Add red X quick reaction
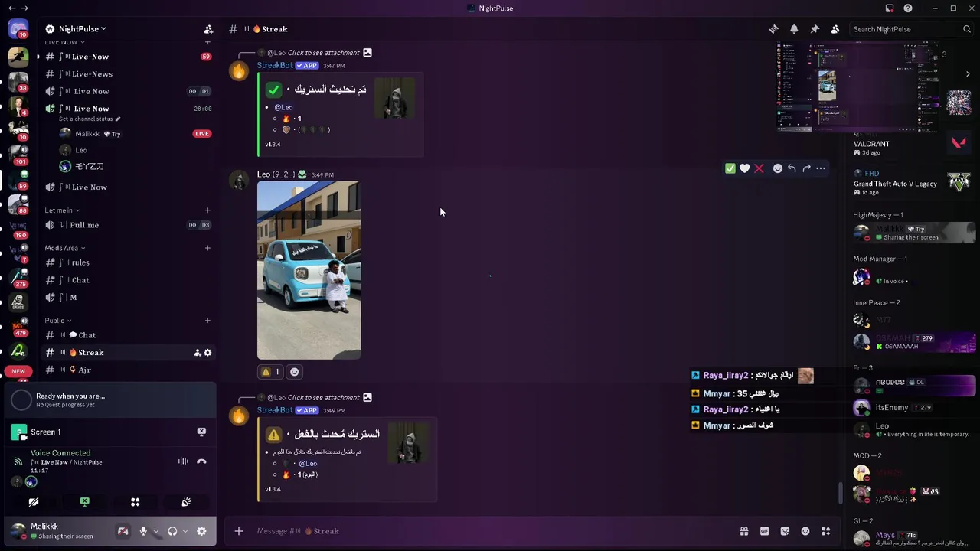 759,168
